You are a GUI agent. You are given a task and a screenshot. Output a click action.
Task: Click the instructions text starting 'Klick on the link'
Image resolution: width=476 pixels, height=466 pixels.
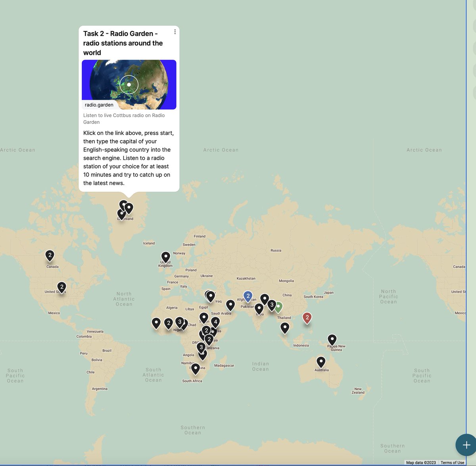(129, 158)
